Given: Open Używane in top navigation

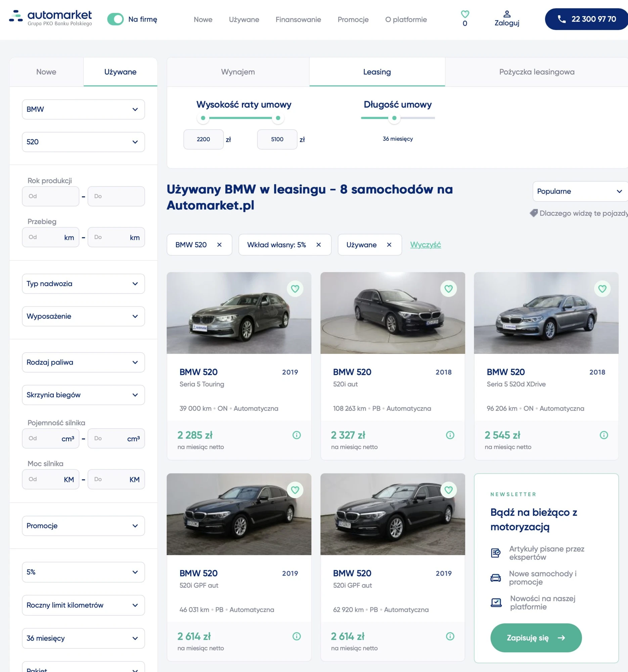Looking at the screenshot, I should point(244,19).
